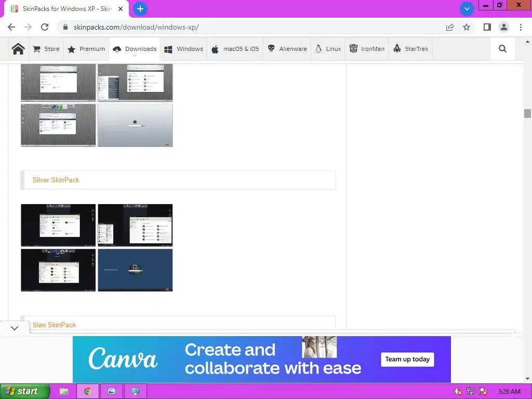
Task: Click the muted volume tray icon
Action: pos(458,392)
